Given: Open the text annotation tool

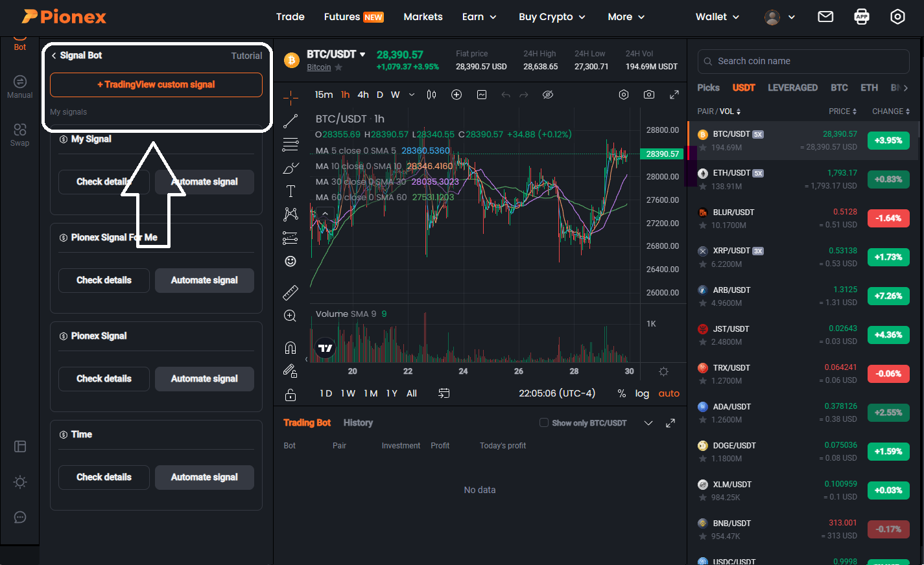Looking at the screenshot, I should pyautogui.click(x=290, y=190).
